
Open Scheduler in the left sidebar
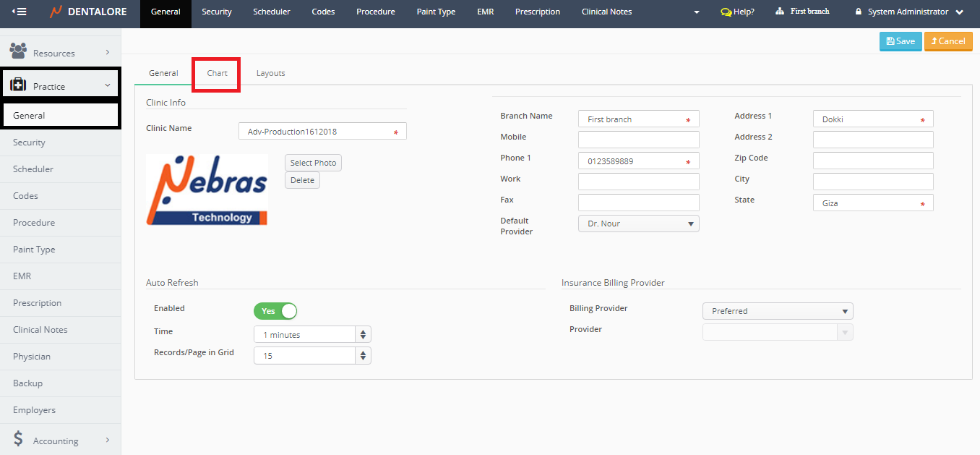[33, 169]
